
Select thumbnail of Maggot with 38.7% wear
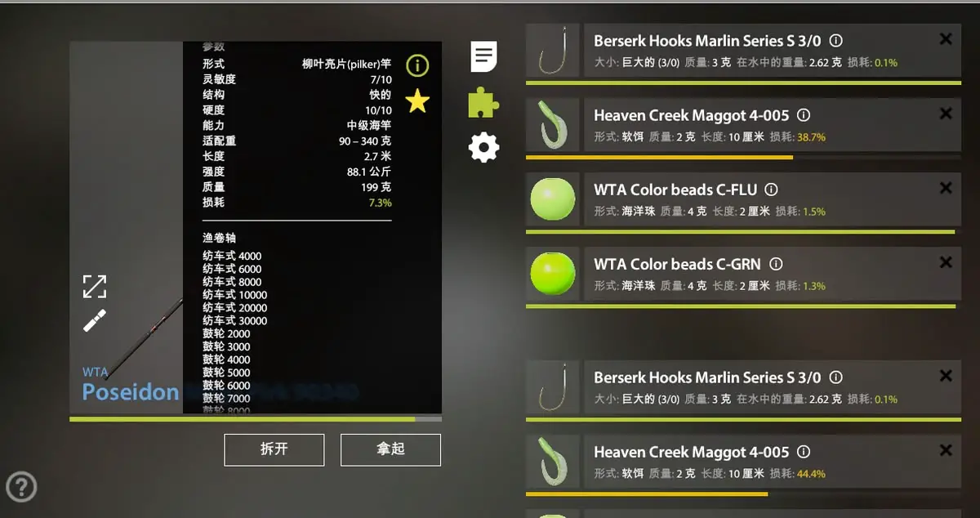pyautogui.click(x=552, y=124)
